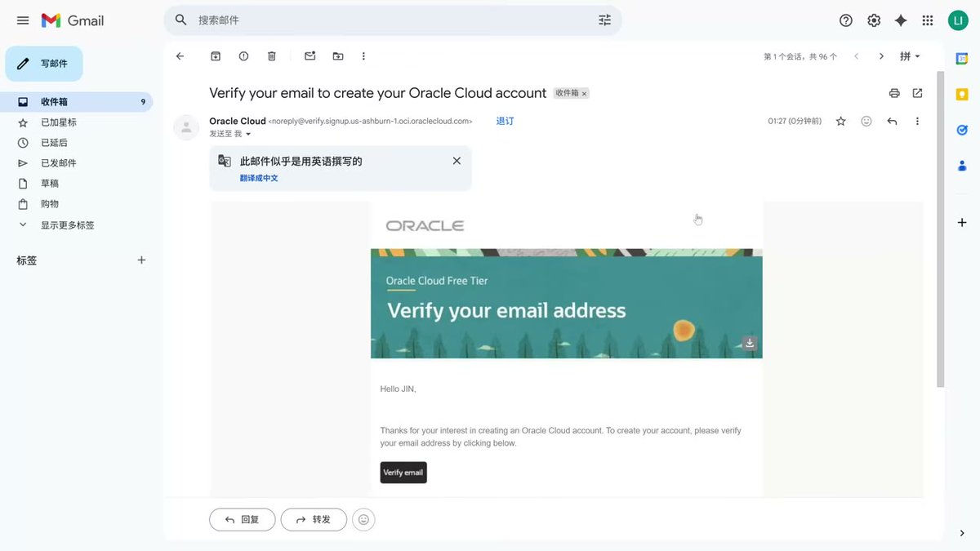Click the 回复 button below the email
The height and width of the screenshot is (551, 980).
coord(243,519)
